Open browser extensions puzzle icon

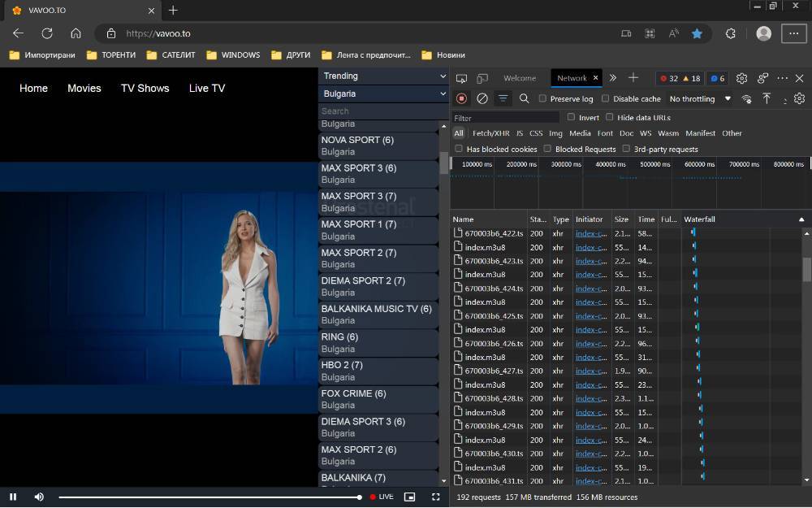click(730, 33)
